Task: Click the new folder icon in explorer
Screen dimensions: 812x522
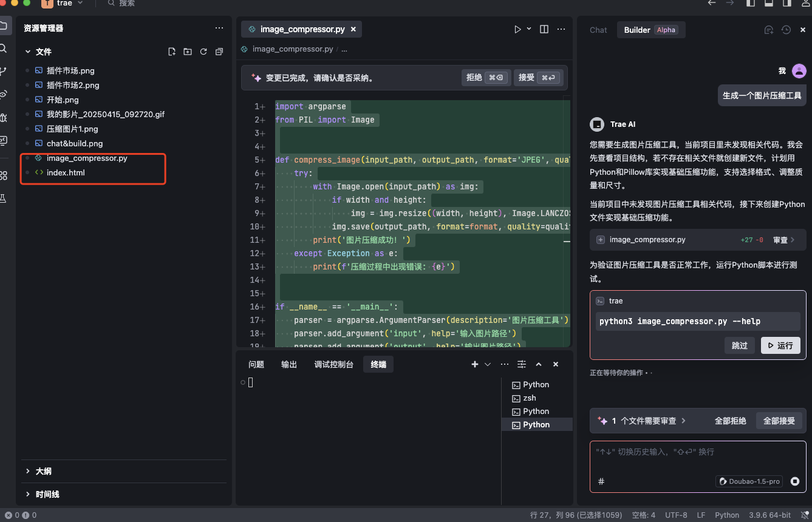Action: click(x=188, y=52)
